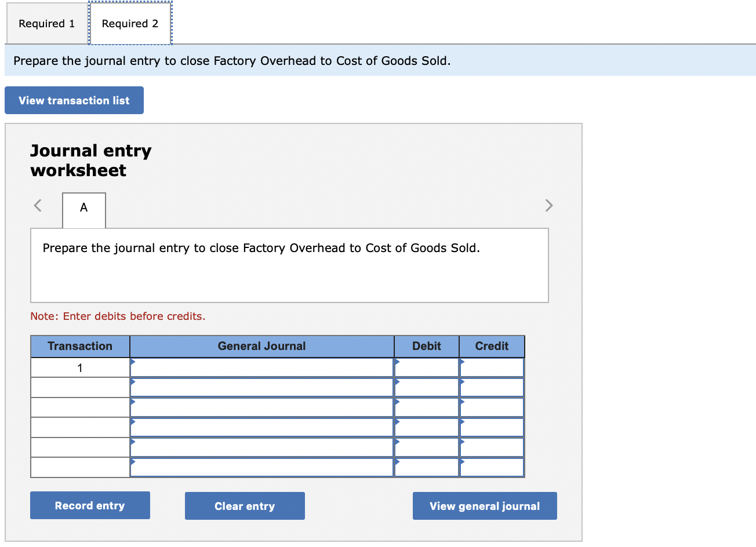Image resolution: width=756 pixels, height=547 pixels.
Task: Expand the General Journal selector in row four
Action: pos(261,427)
